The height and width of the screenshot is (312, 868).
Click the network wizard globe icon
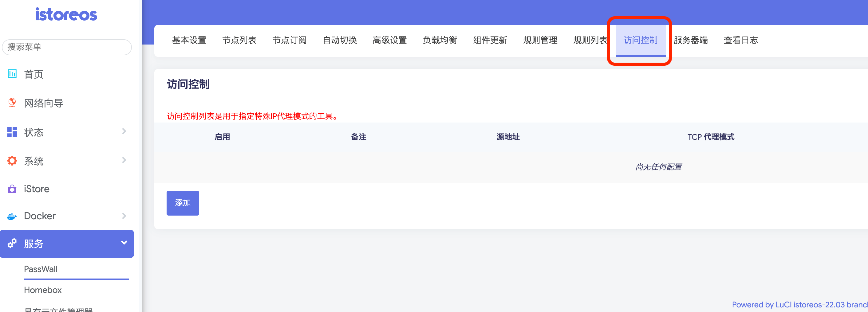(12, 103)
